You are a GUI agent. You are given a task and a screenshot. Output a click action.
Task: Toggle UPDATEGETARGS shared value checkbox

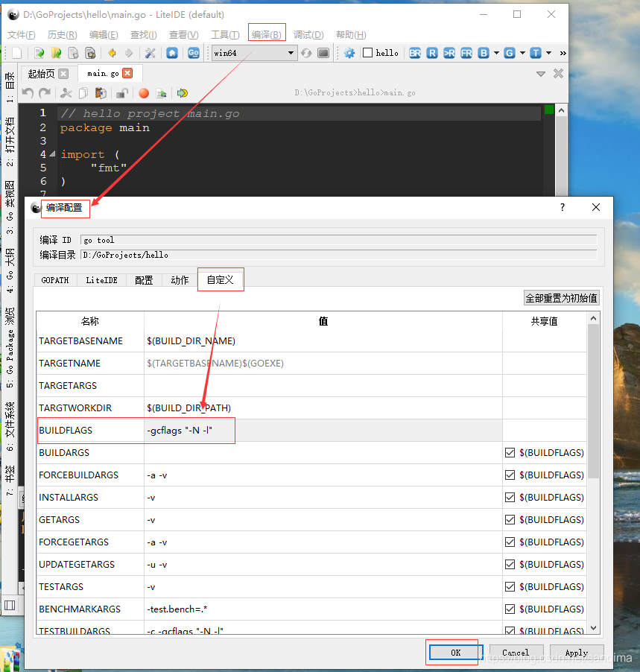[x=510, y=564]
